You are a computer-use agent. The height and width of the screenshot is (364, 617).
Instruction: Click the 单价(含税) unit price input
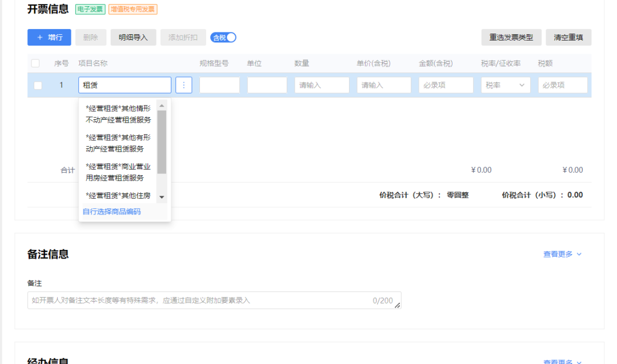pos(384,85)
